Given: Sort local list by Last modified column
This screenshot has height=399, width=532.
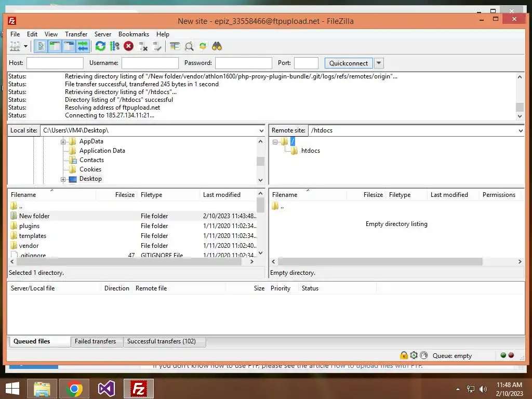Looking at the screenshot, I should tap(221, 195).
